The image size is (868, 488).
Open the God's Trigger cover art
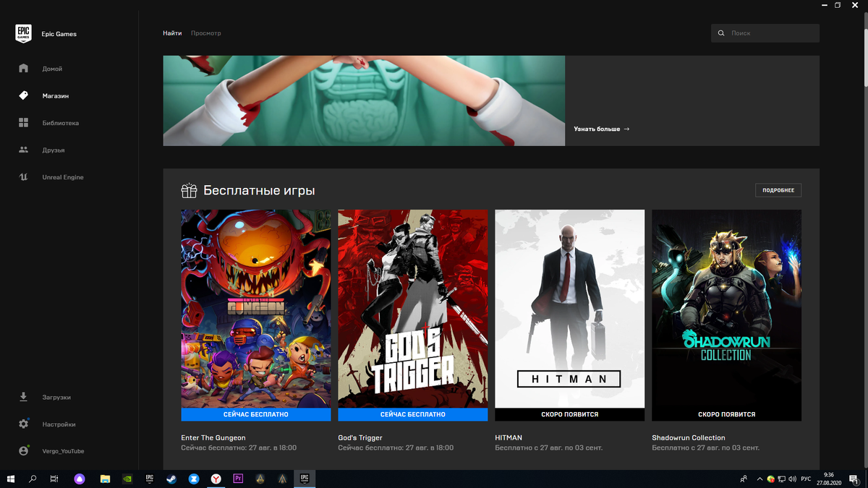click(413, 309)
